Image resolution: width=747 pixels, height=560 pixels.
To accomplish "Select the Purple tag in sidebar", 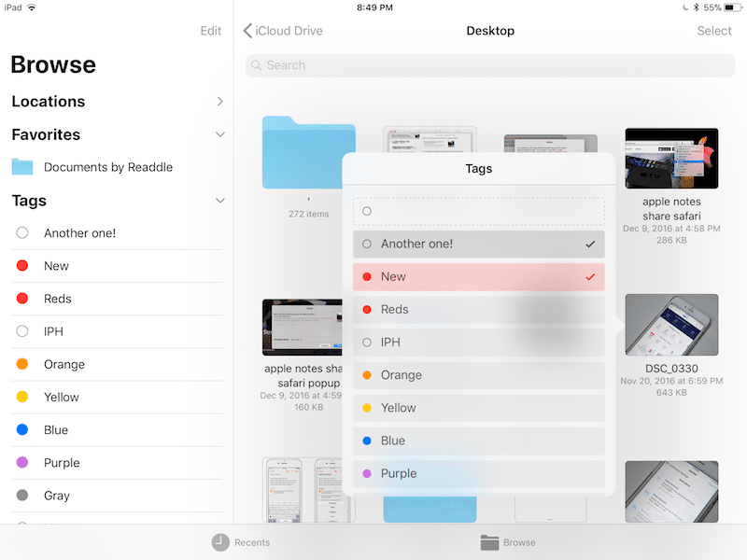I will [62, 463].
